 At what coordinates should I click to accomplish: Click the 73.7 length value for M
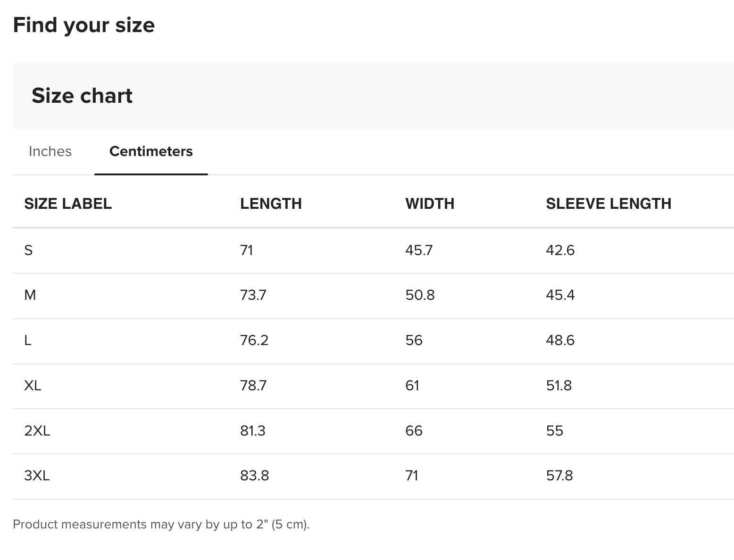[253, 296]
